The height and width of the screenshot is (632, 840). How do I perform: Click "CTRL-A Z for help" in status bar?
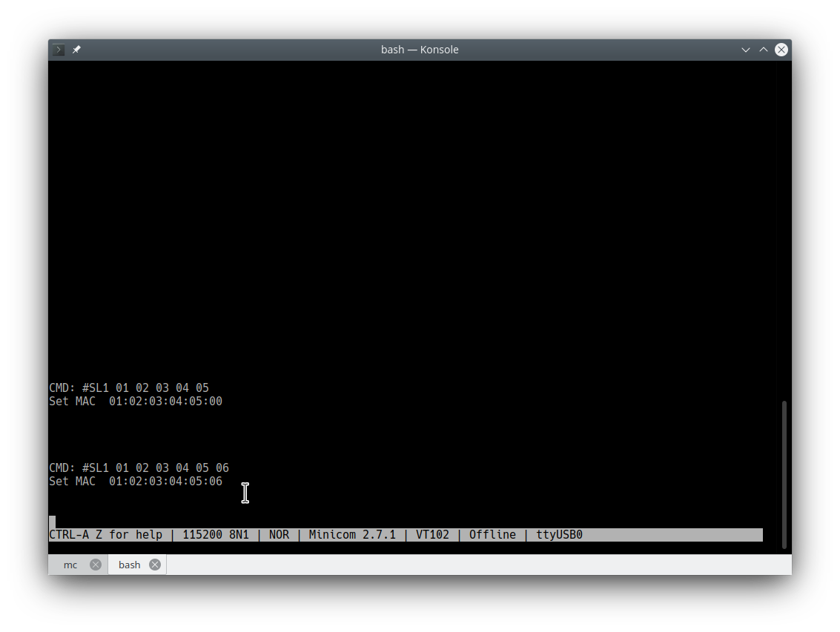coord(105,535)
